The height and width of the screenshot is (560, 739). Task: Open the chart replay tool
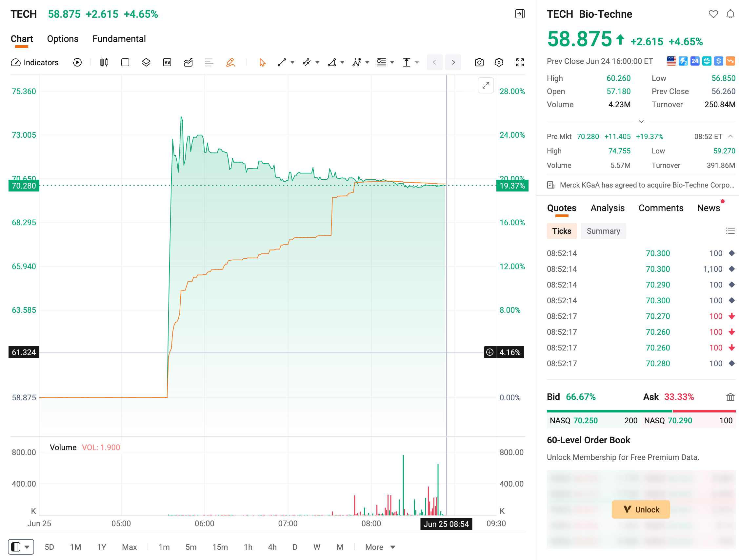click(x=77, y=63)
